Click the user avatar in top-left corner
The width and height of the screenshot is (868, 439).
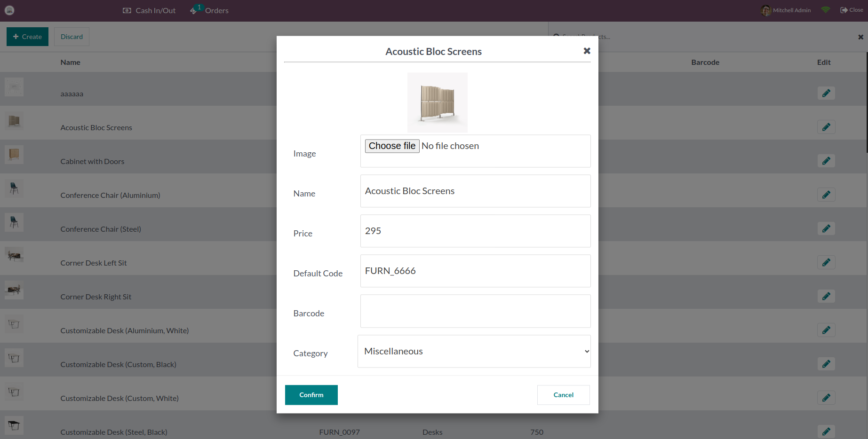click(x=9, y=10)
